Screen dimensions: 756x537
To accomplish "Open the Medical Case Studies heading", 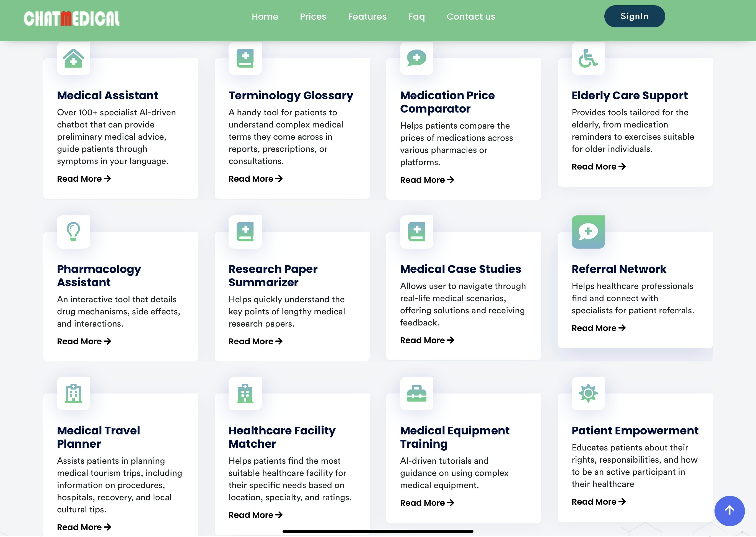I will point(460,269).
